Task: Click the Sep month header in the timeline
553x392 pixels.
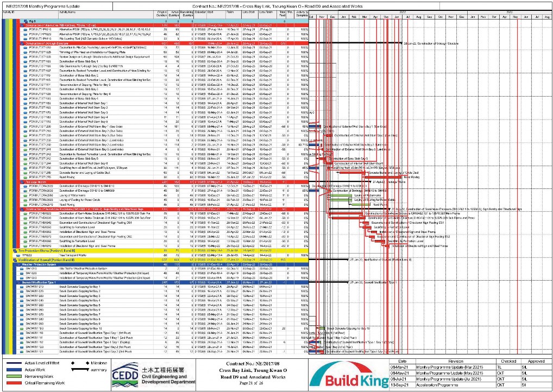Action: [x=430, y=16]
